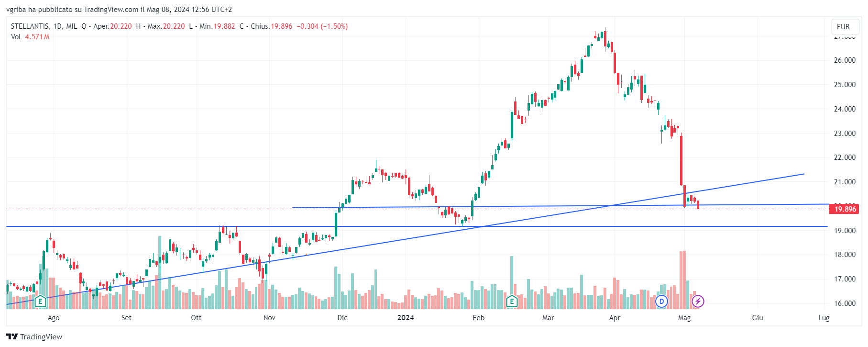Click the Mag label on time axis

pos(684,318)
